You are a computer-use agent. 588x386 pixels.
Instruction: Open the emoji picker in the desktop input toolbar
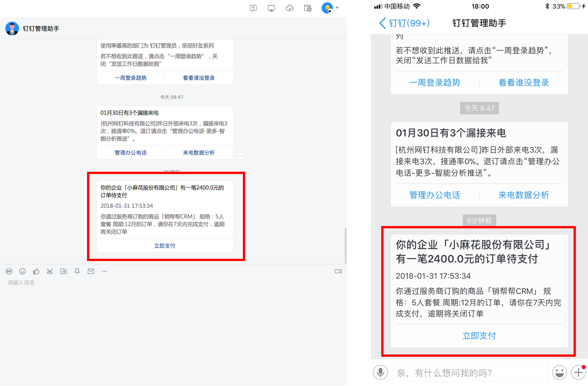point(22,271)
